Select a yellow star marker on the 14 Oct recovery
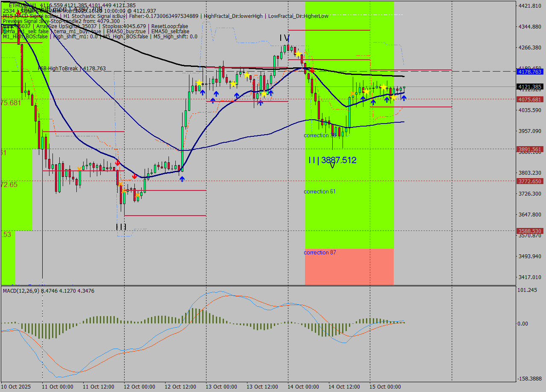This screenshot has width=546, height=392. coord(383,87)
